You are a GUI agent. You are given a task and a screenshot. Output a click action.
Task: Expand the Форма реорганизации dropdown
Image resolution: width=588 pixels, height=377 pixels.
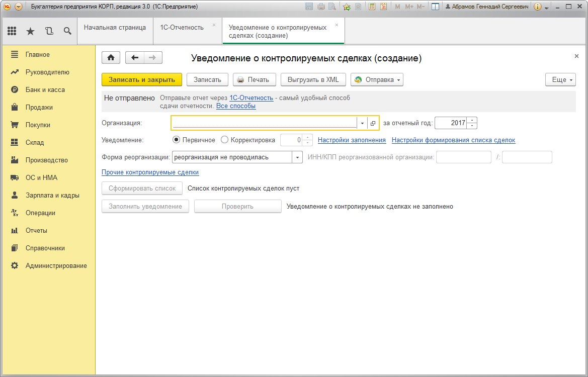click(x=297, y=157)
